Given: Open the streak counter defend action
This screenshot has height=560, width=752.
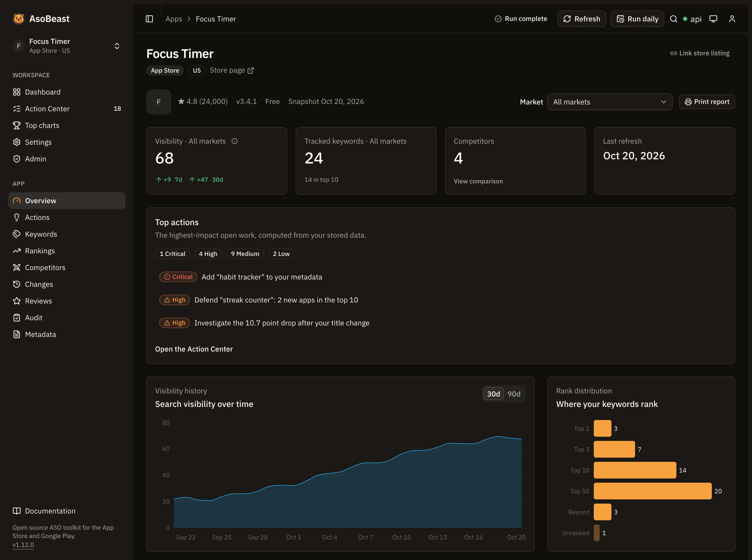Looking at the screenshot, I should tap(276, 300).
